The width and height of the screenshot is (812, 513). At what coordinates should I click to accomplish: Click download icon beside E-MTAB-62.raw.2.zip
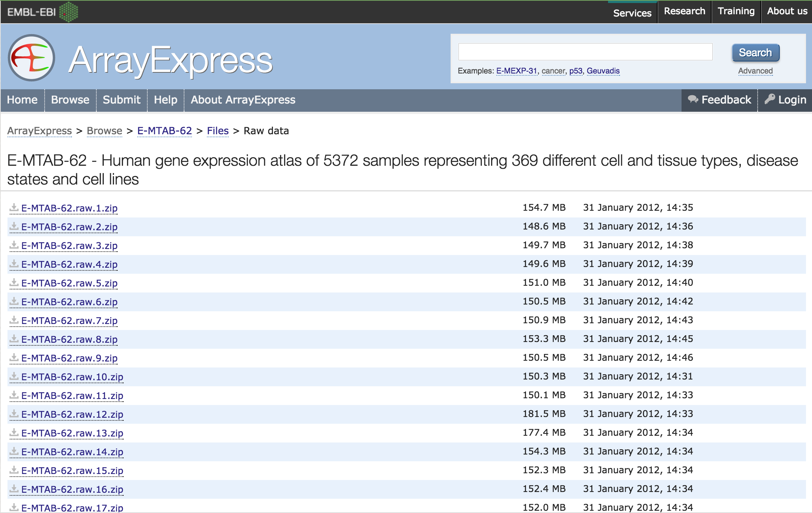pos(14,226)
